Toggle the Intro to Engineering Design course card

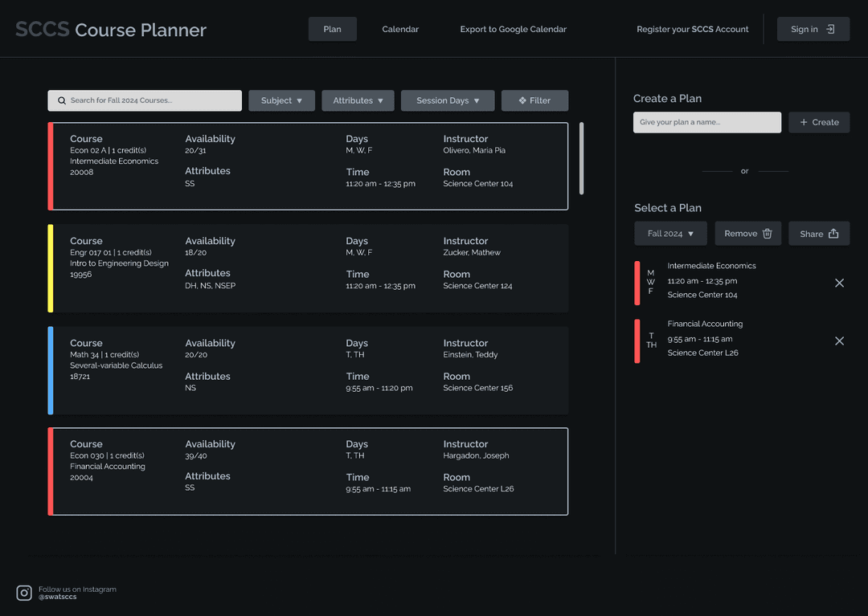point(308,268)
